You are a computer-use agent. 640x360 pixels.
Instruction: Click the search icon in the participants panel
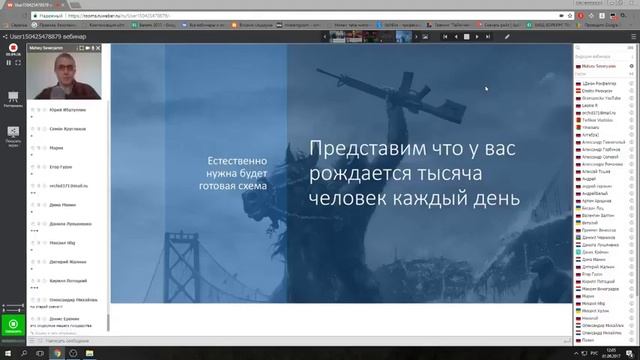pyautogui.click(x=578, y=48)
